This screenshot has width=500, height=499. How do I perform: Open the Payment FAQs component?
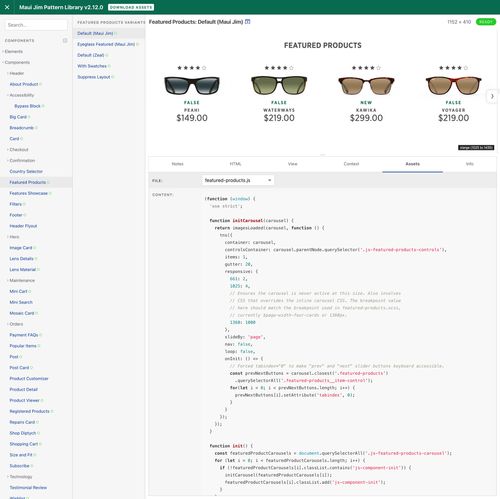coord(24,335)
